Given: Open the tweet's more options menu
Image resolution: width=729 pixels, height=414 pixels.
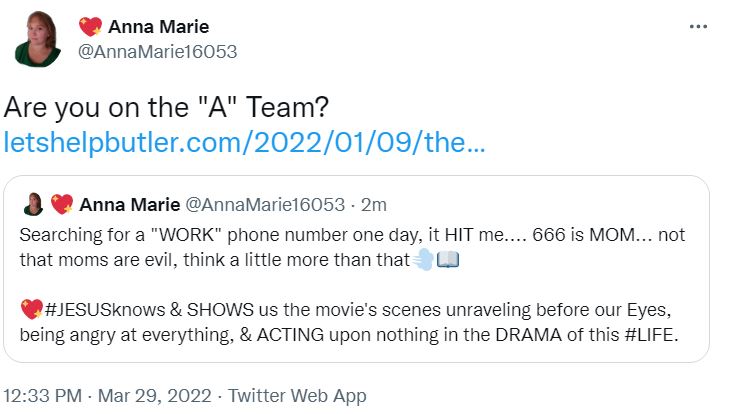Looking at the screenshot, I should coord(698,26).
